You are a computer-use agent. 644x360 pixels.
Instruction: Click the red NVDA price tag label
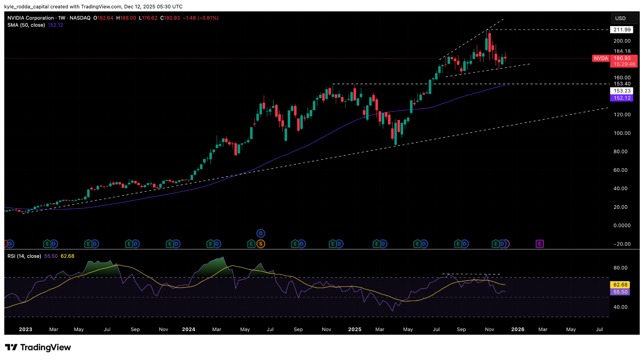[x=601, y=58]
